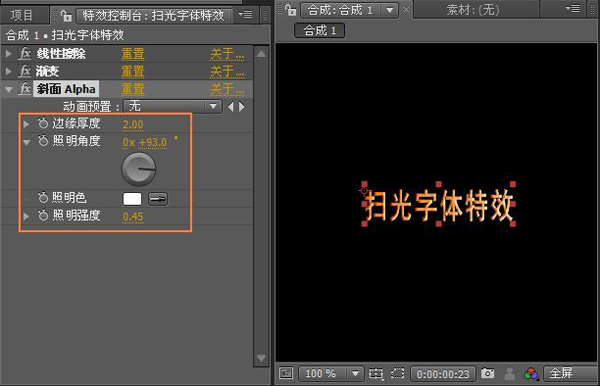Toggle the 边缘厚度 stopwatch keyframe icon
Image resolution: width=600 pixels, height=386 pixels.
pos(43,123)
